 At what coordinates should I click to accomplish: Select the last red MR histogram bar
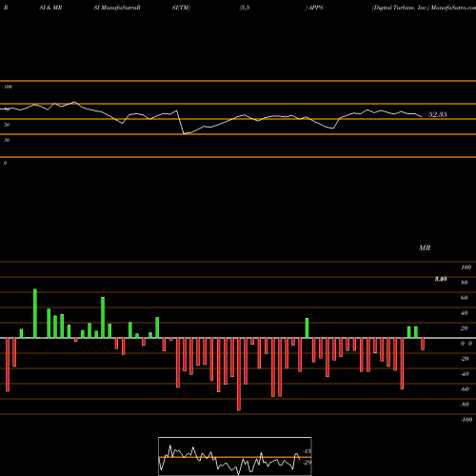[x=423, y=344]
